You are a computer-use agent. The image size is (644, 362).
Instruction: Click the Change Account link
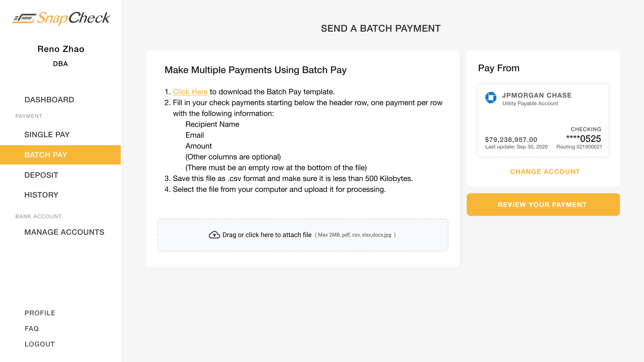(x=545, y=172)
